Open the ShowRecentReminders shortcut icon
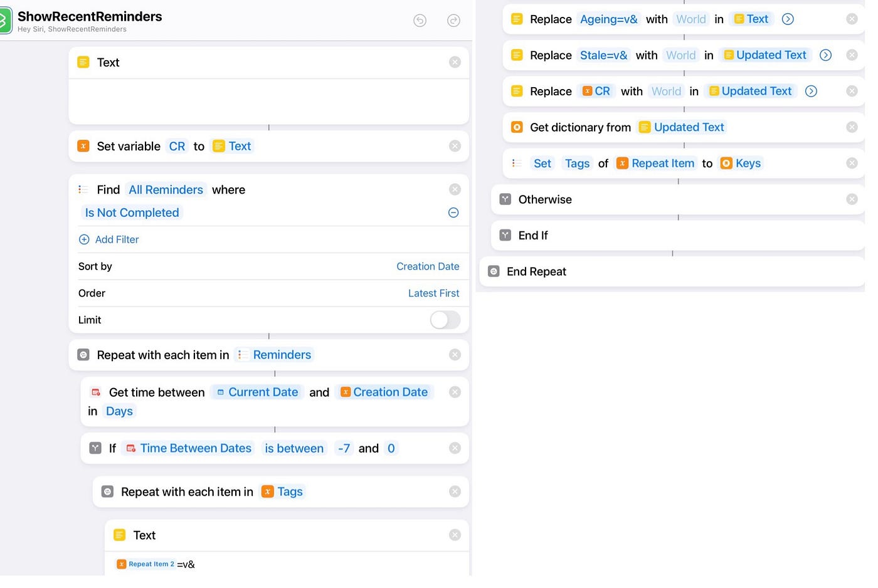878x588 pixels. [5, 21]
